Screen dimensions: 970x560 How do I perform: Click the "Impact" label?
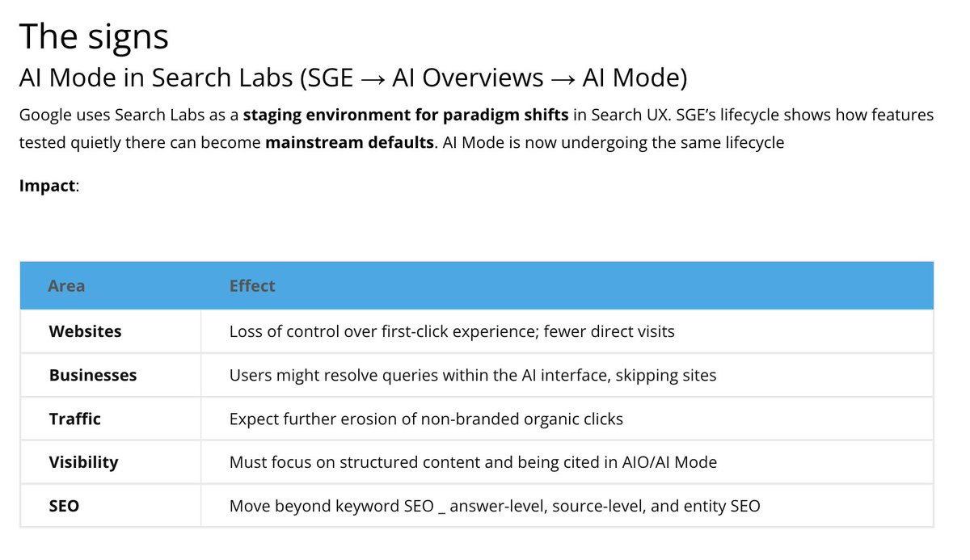pos(48,185)
